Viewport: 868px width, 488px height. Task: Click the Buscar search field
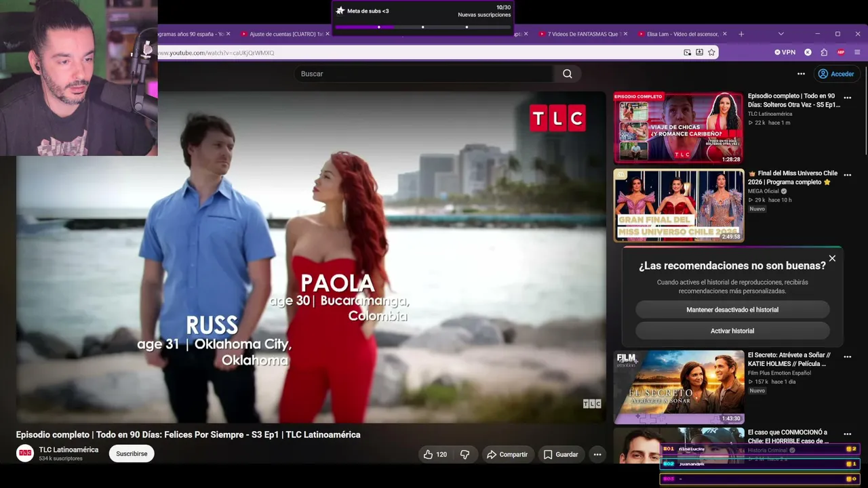(x=424, y=74)
